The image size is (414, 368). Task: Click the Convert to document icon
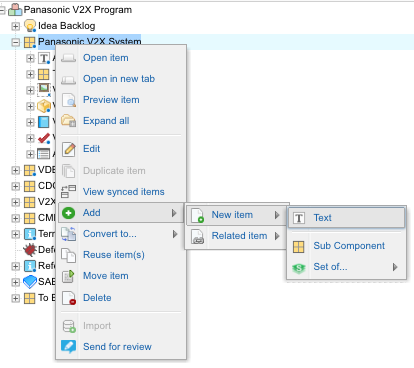click(68, 234)
